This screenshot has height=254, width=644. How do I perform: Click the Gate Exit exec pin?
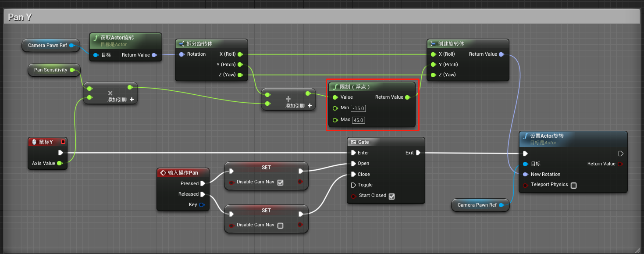coord(418,153)
